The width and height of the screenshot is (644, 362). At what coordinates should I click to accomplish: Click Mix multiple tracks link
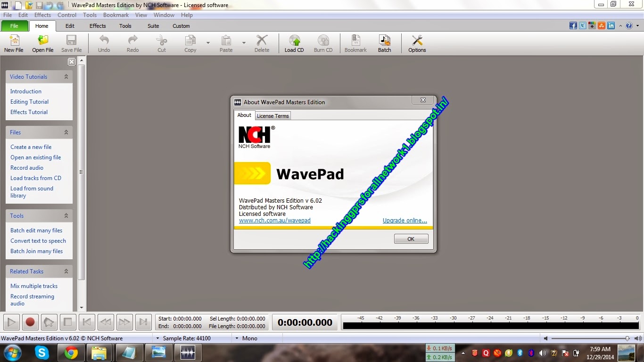[34, 286]
